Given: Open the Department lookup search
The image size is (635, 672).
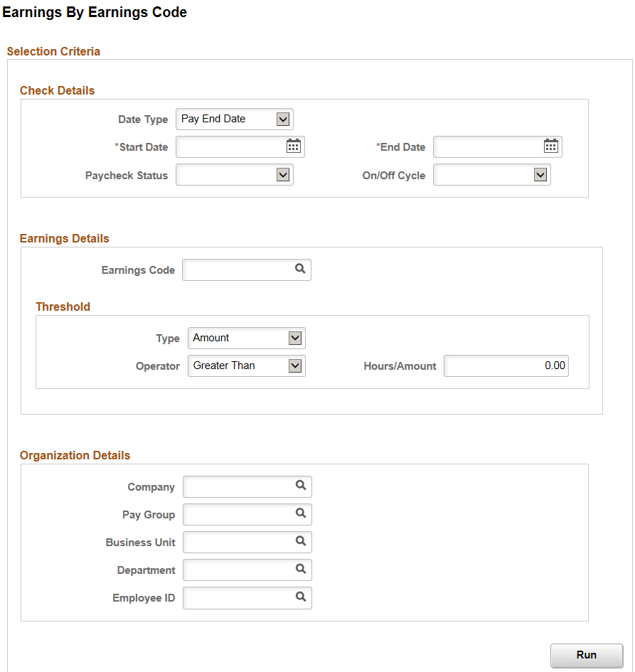Looking at the screenshot, I should click(301, 570).
